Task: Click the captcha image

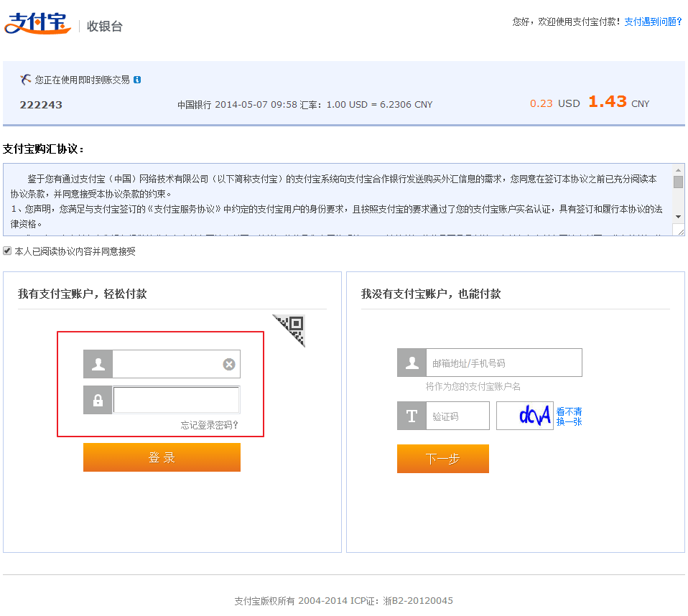Action: tap(525, 416)
